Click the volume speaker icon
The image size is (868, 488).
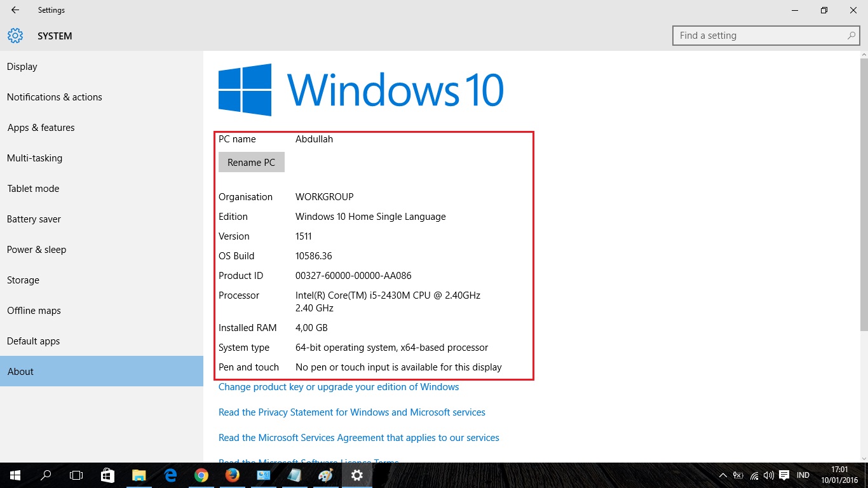pyautogui.click(x=769, y=475)
